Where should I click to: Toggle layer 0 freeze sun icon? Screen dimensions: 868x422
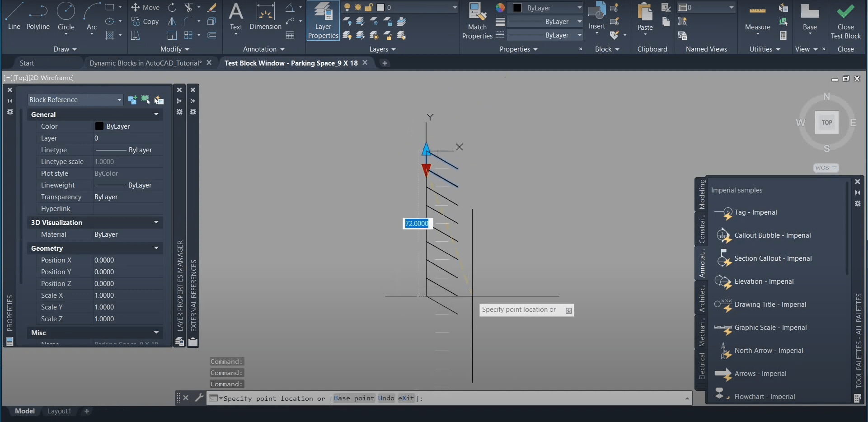(x=358, y=7)
